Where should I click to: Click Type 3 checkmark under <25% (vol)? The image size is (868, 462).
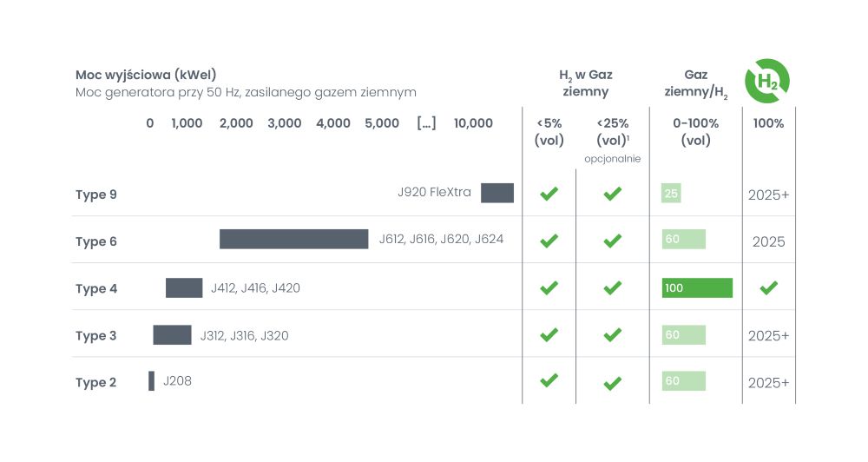click(612, 334)
